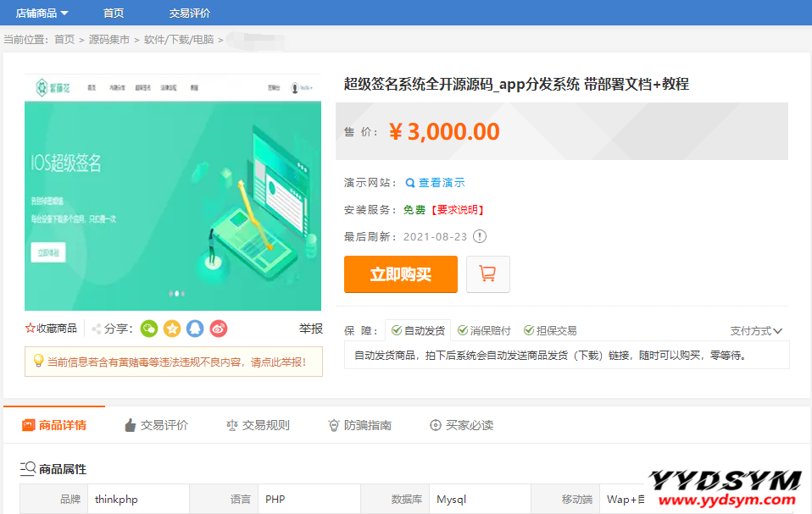
Task: Open the 店铺商品 dropdown menu
Action: [x=42, y=13]
